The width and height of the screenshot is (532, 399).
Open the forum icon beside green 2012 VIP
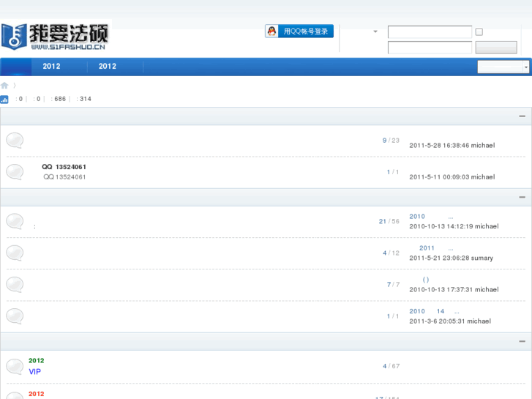click(x=15, y=366)
